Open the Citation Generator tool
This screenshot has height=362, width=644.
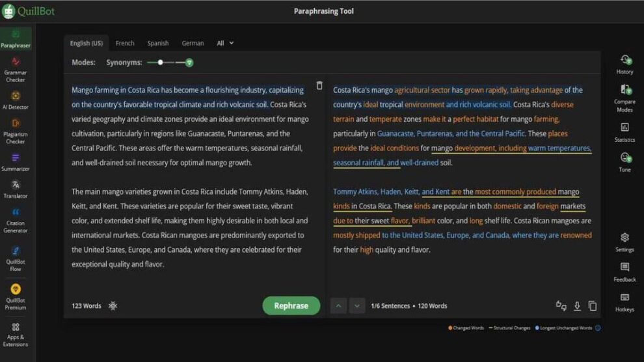16,220
